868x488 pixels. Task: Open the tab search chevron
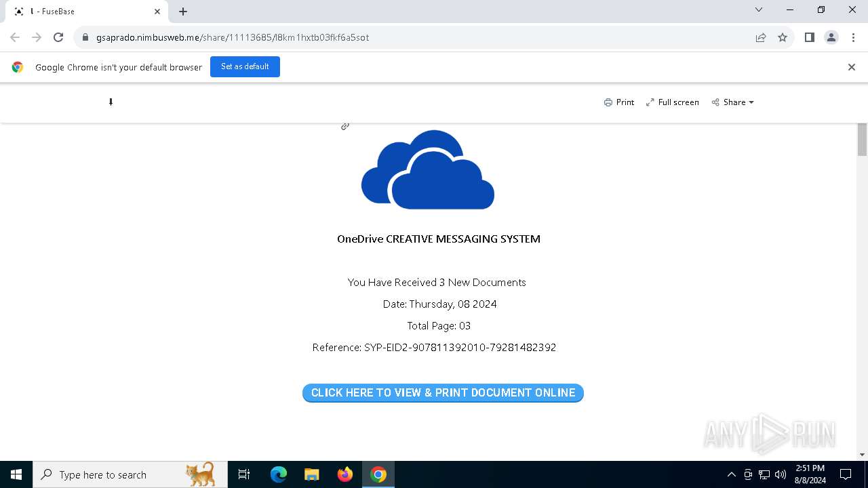click(x=759, y=10)
